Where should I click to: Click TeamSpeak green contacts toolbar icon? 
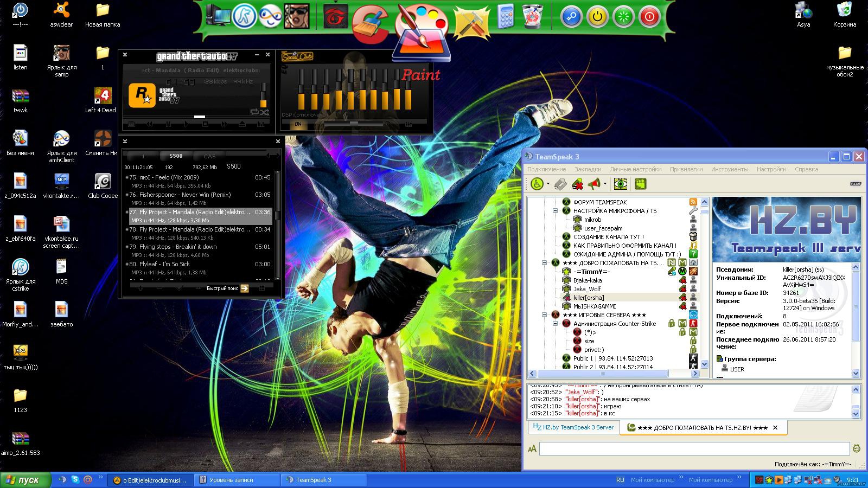coord(641,184)
